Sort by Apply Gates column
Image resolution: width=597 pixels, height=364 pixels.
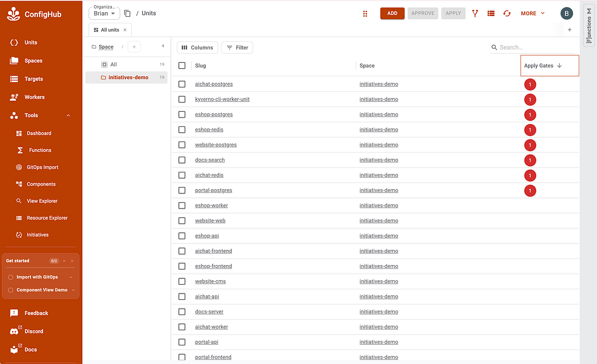tap(550, 65)
